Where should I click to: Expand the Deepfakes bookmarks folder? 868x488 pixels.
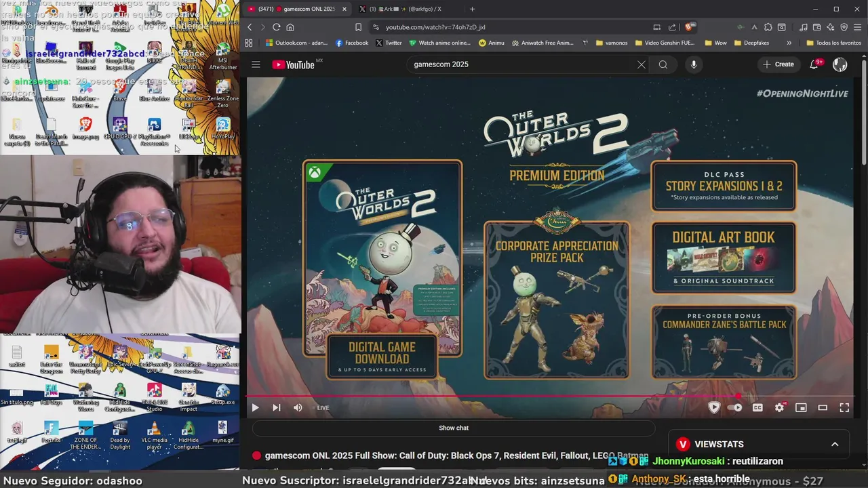pyautogui.click(x=751, y=43)
